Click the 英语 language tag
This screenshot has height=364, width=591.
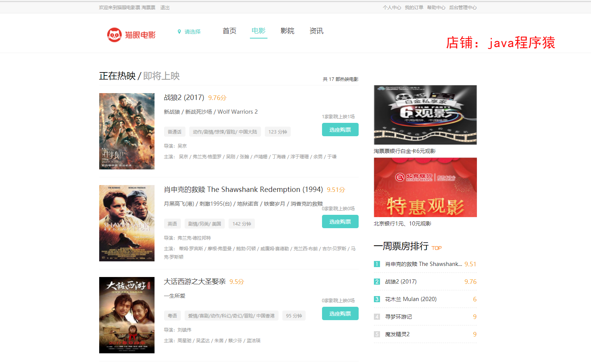[x=172, y=224]
